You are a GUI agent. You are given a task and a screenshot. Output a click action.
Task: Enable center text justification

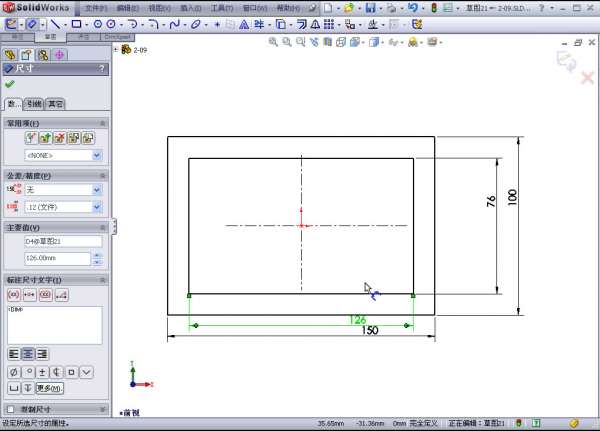28,354
